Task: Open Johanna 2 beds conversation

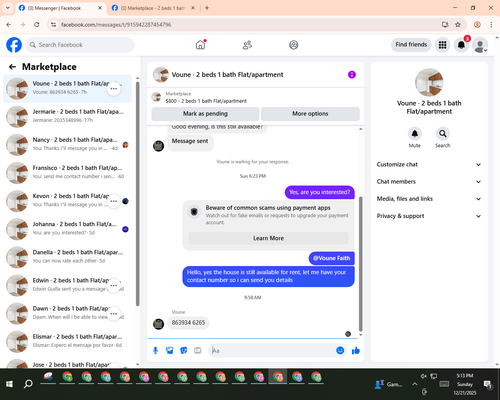Action: (x=67, y=229)
